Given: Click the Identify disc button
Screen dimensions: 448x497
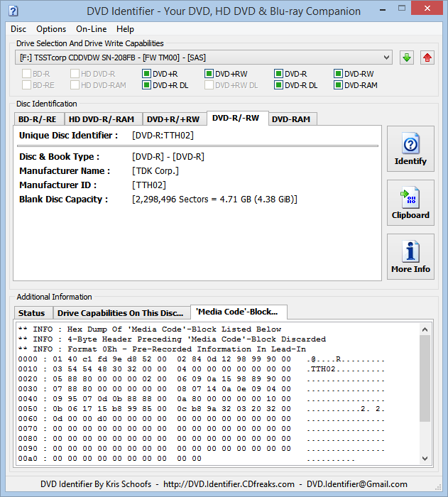Looking at the screenshot, I should coord(410,148).
